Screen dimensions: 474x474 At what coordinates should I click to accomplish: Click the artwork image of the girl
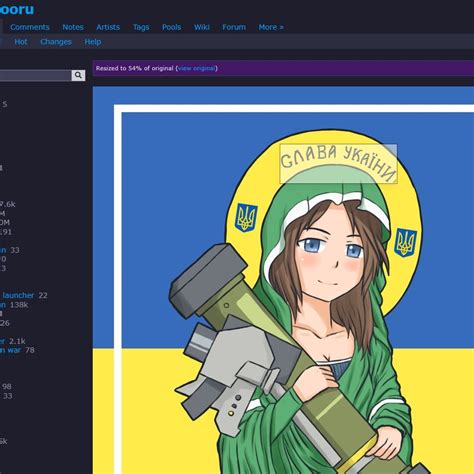pos(283,280)
